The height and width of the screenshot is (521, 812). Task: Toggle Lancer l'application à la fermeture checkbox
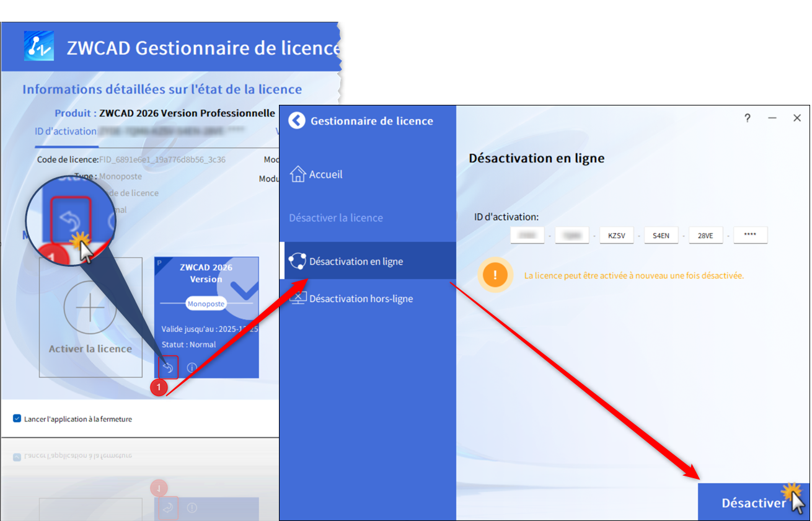pos(17,419)
